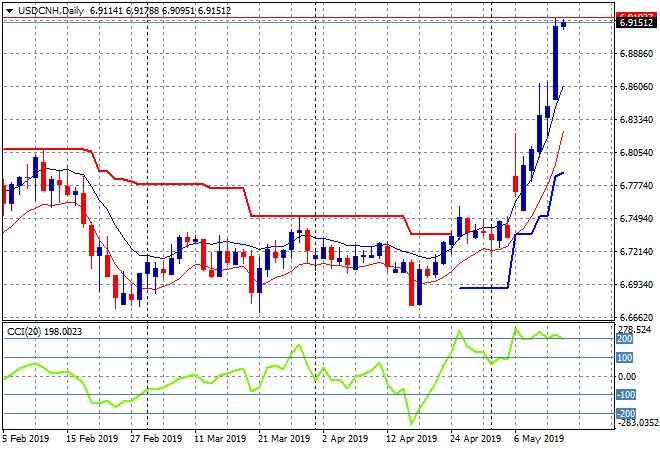Viewport: 660px width, 450px height.
Task: Select the CCI maximum value 278.524
Action: [x=634, y=329]
